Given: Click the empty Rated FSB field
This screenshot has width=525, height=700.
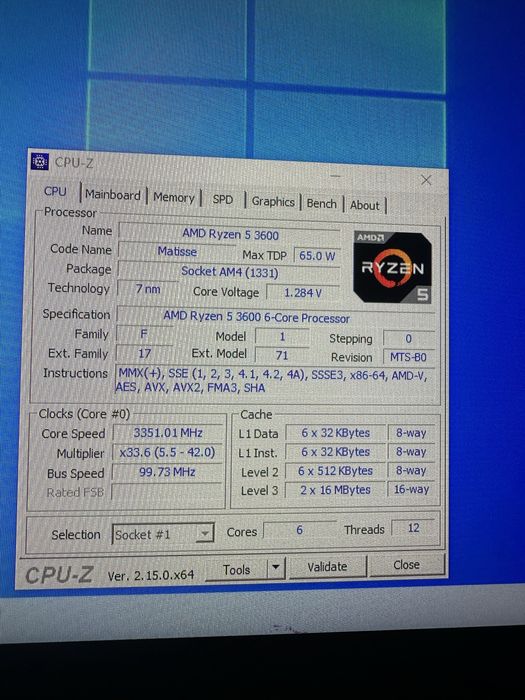Looking at the screenshot, I should pos(167,492).
